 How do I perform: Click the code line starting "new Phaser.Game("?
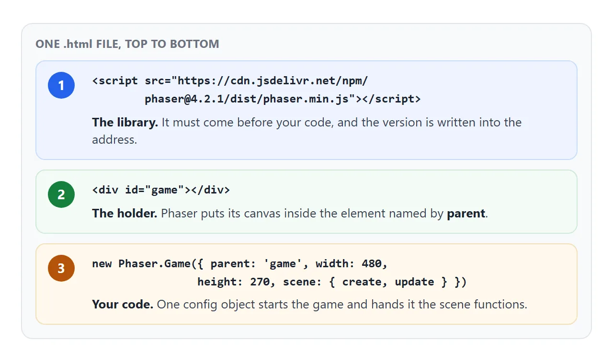click(x=240, y=263)
